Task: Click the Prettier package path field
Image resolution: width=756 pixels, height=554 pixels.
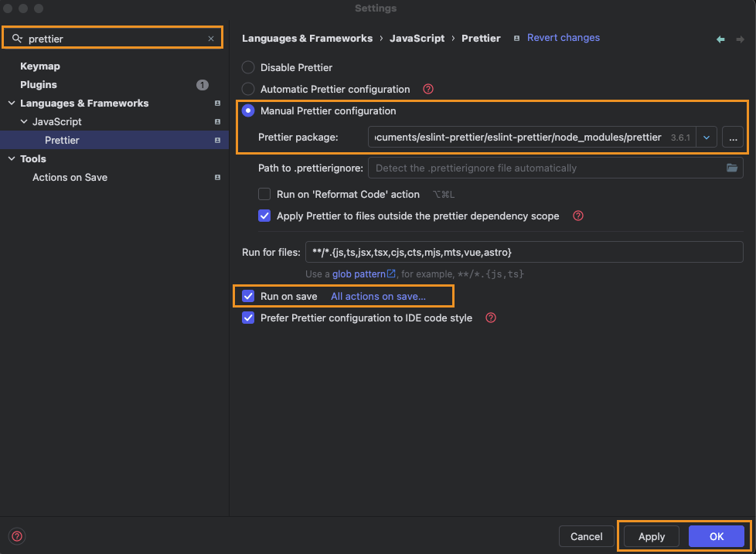Action: (x=532, y=138)
